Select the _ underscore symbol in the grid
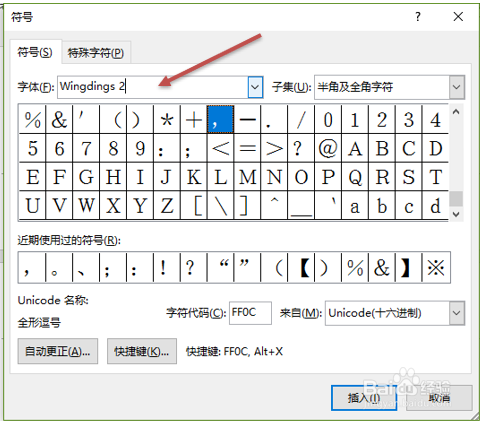 [x=301, y=205]
